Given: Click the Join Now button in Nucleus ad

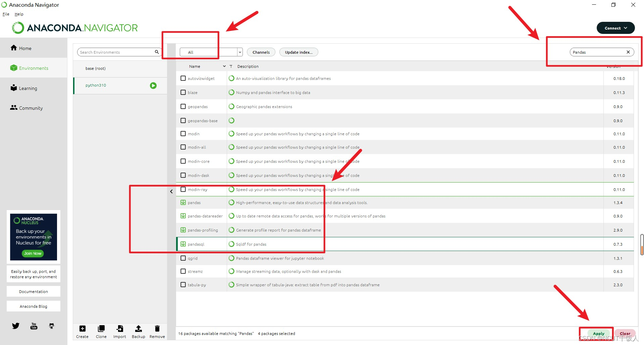Looking at the screenshot, I should [33, 253].
